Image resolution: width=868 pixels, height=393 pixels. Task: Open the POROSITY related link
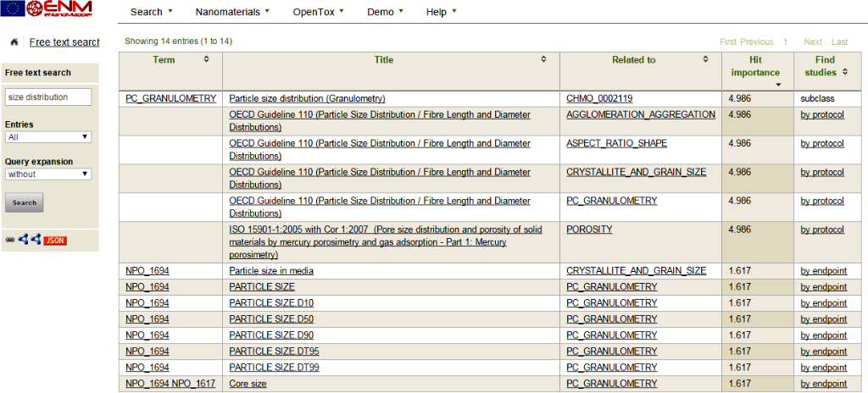tap(589, 230)
